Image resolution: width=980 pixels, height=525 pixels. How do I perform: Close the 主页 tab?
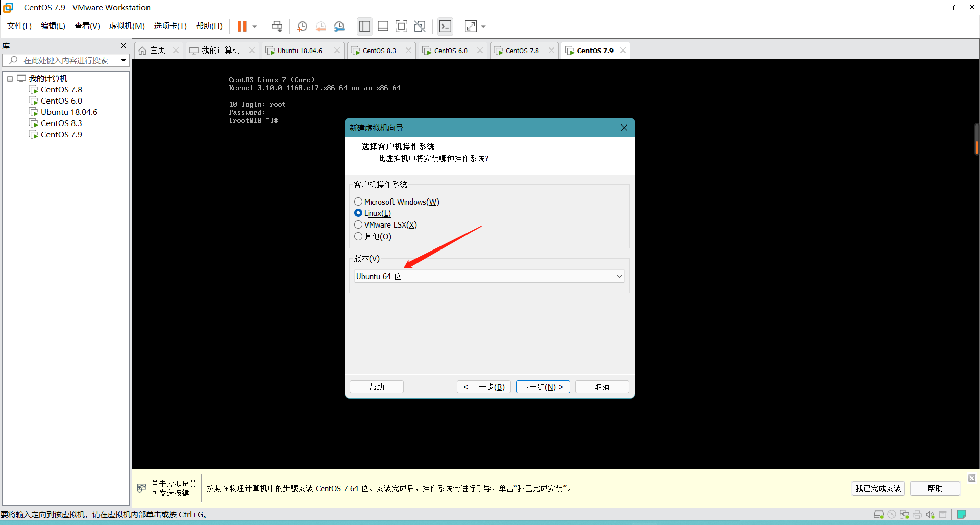point(176,51)
